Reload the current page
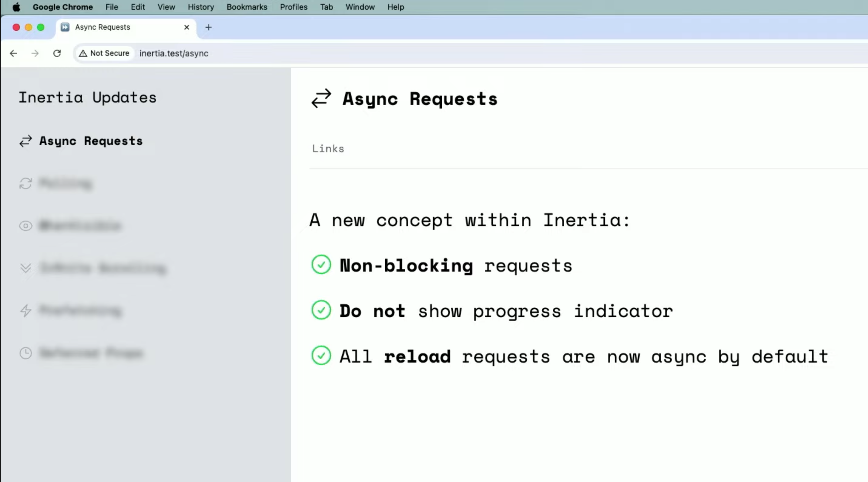Screen dimensions: 868x482 [57, 53]
